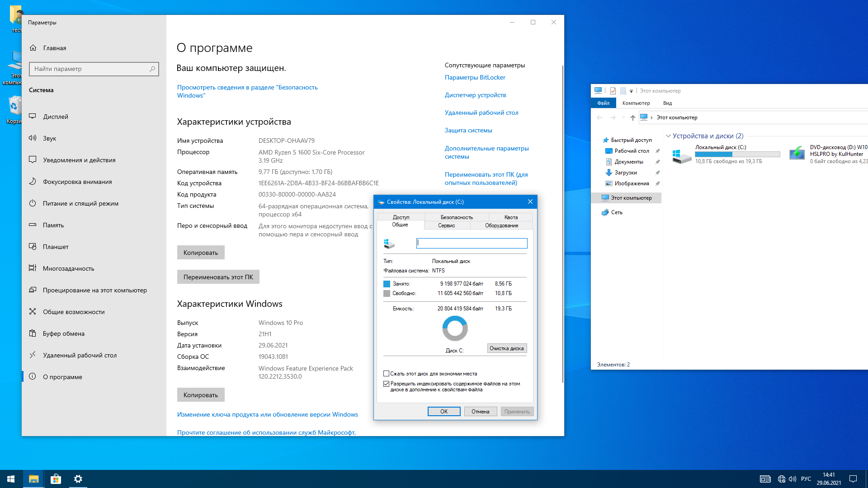Select the Focus assist moon icon
Screen dimensions: 868x488
point(33,182)
